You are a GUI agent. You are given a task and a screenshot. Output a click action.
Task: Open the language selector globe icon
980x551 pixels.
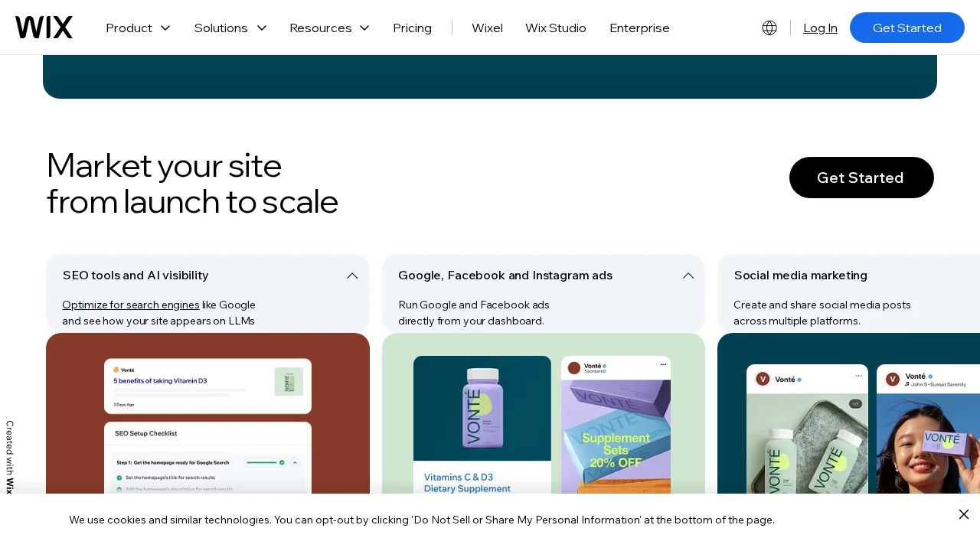[x=769, y=28]
